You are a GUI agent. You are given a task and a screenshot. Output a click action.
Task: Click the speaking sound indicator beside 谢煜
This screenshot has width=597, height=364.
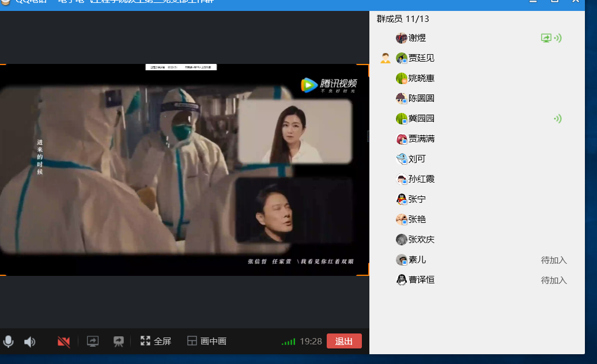click(558, 38)
